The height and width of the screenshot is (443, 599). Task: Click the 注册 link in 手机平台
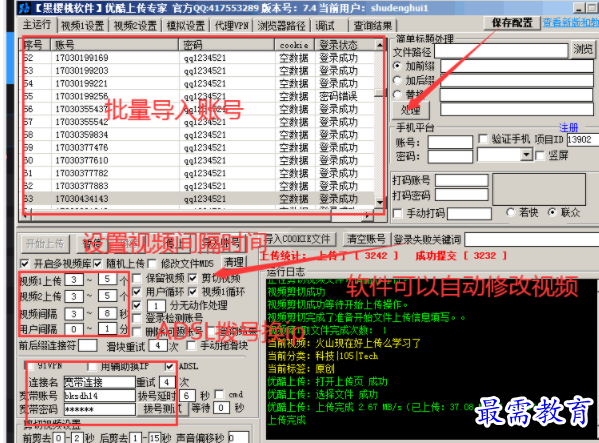point(568,128)
